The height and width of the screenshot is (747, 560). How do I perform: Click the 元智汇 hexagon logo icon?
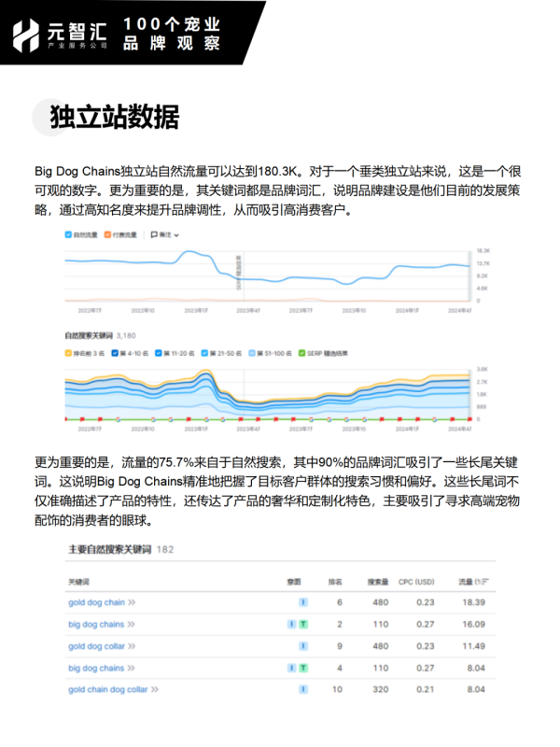tap(26, 35)
